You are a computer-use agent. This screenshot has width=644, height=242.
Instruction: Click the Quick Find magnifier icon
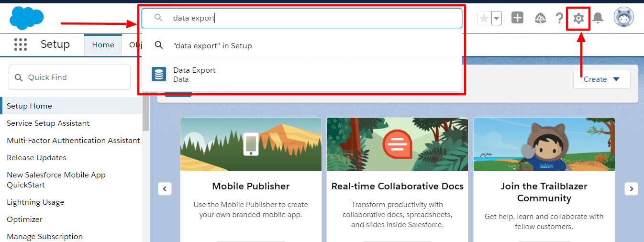tap(19, 77)
